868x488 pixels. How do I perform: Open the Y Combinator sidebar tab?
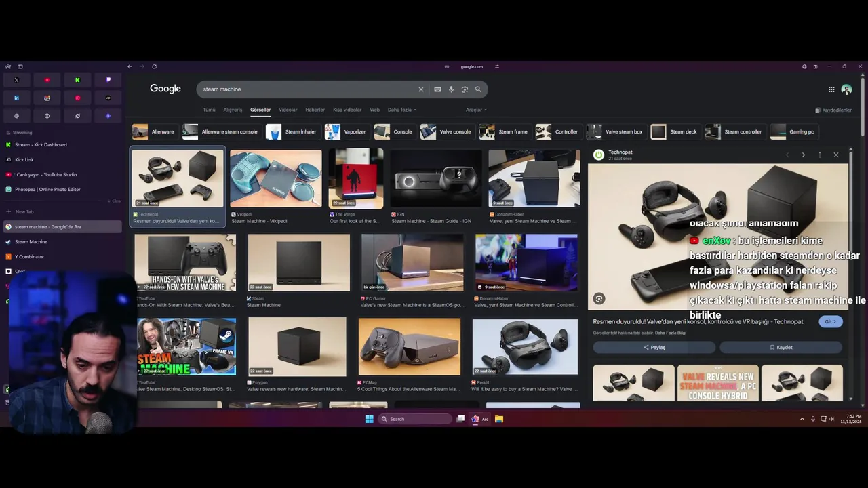(62, 256)
